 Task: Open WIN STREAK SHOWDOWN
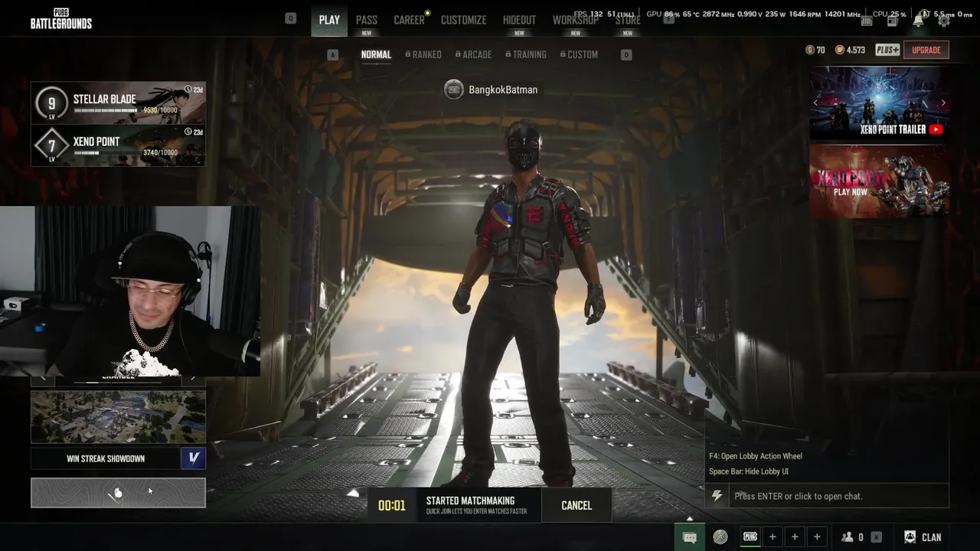(x=106, y=458)
